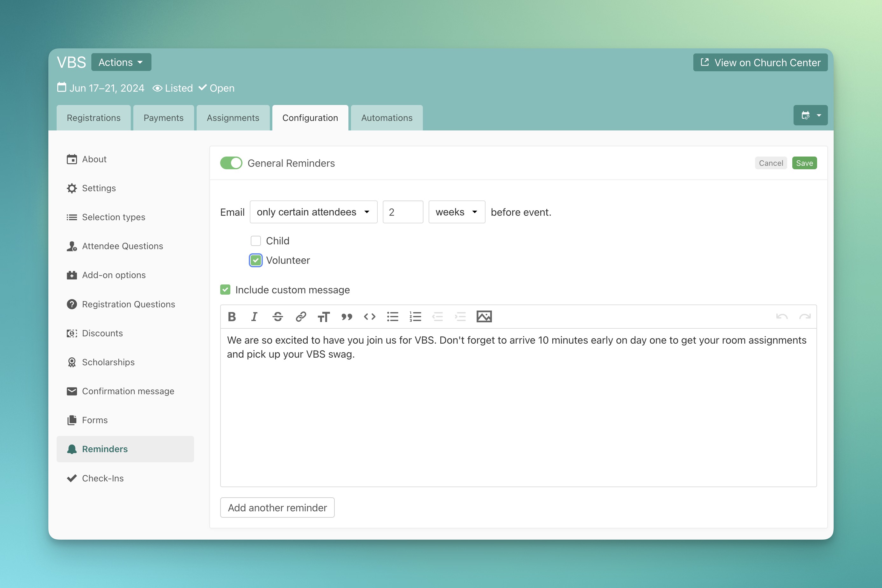This screenshot has width=882, height=588.
Task: Redo edit in message editor
Action: pos(805,317)
